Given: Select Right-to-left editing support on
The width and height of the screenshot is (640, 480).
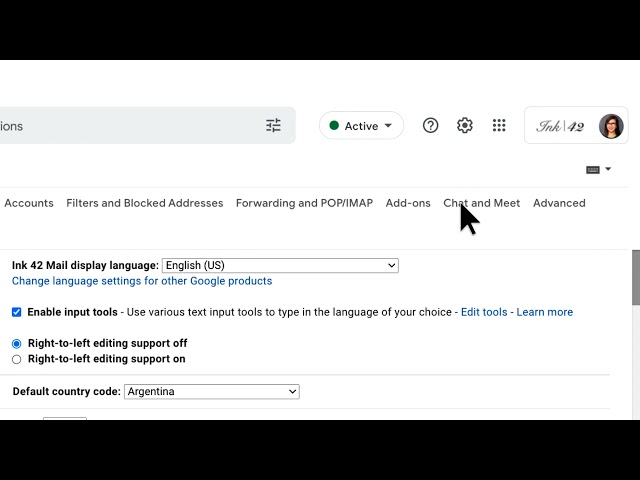Looking at the screenshot, I should (x=17, y=359).
